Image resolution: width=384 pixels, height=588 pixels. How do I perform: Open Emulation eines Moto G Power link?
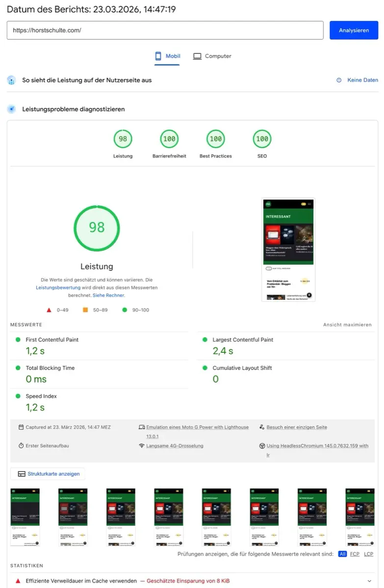197,432
